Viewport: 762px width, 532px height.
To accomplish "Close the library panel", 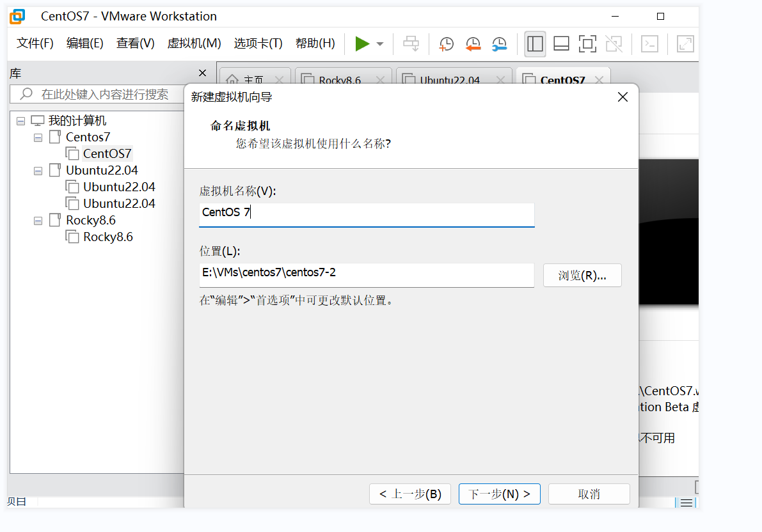I will point(203,73).
